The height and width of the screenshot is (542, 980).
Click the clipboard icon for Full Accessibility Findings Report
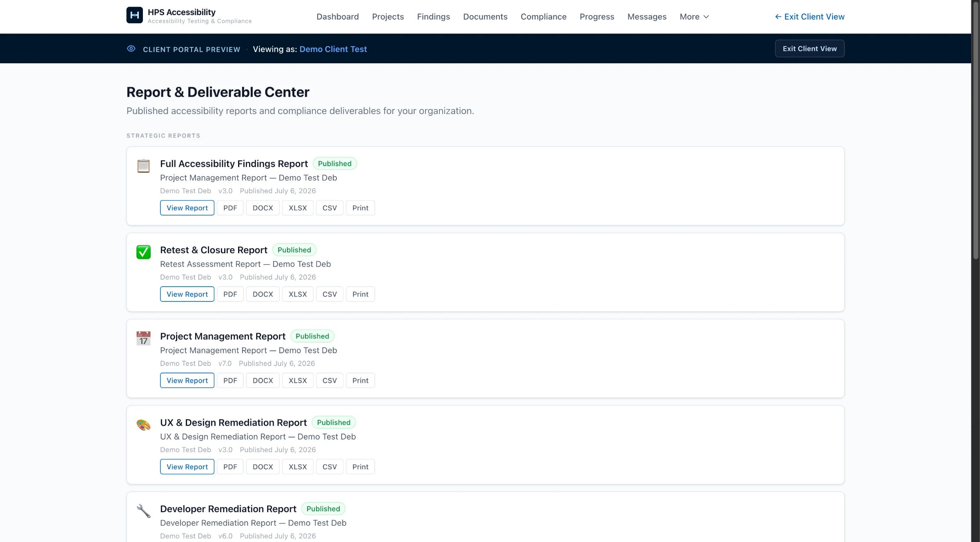click(x=143, y=166)
